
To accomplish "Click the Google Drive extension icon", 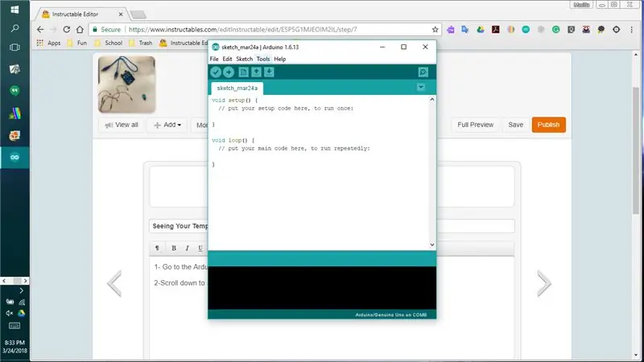I will click(x=480, y=30).
